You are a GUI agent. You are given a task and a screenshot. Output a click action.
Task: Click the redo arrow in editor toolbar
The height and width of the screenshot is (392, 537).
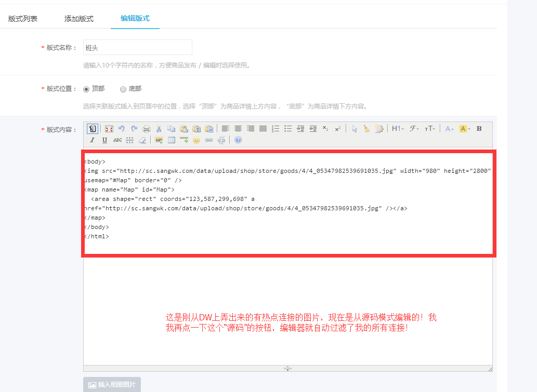point(134,129)
